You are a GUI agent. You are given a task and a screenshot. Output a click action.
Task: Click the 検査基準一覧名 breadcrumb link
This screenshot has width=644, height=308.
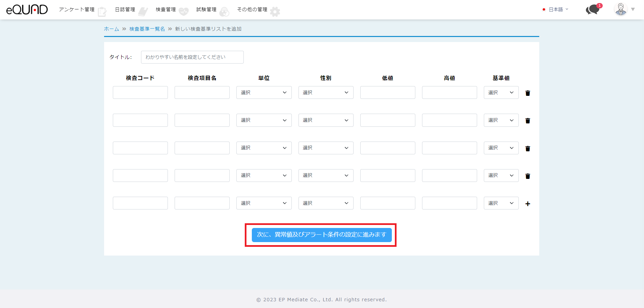147,29
